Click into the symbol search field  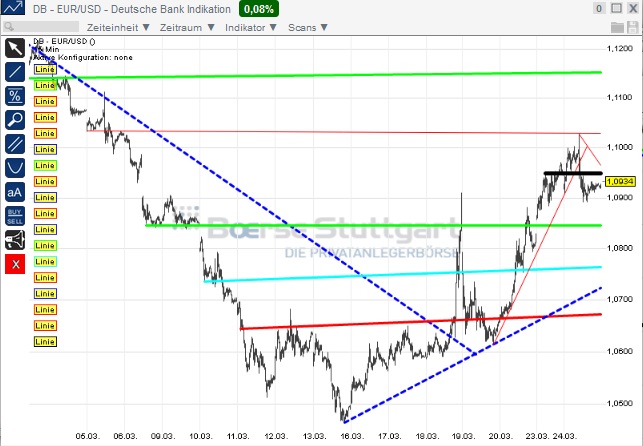[x=41, y=27]
